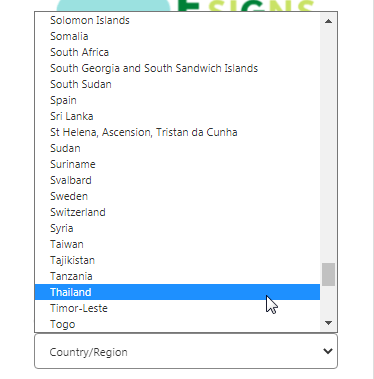Select Suriname from the list
Image resolution: width=374 pixels, height=379 pixels.
177,164
